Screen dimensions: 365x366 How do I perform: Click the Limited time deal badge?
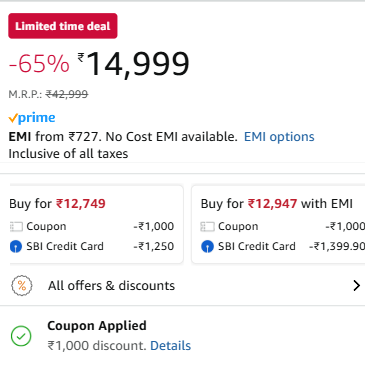[x=63, y=26]
